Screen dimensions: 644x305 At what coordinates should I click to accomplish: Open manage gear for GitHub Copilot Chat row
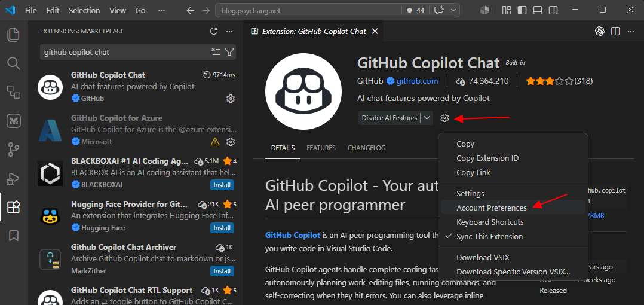point(231,99)
